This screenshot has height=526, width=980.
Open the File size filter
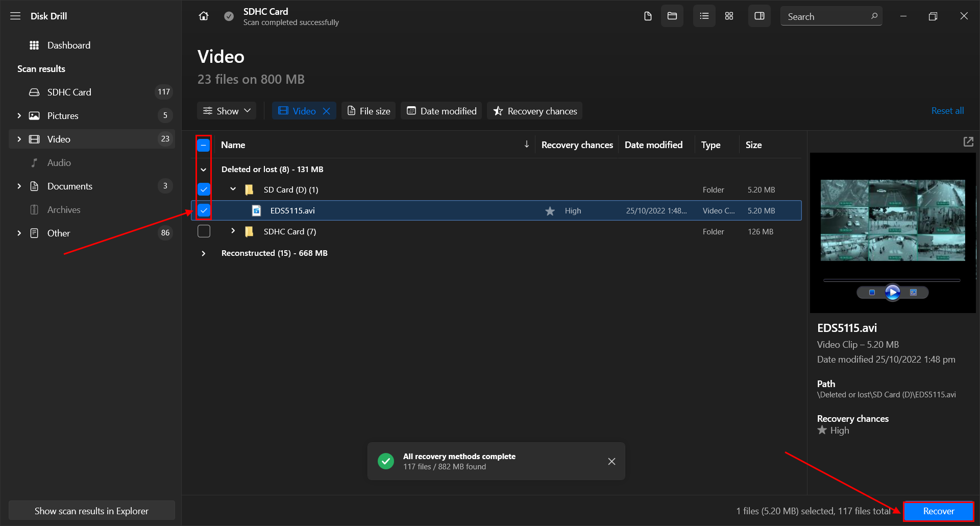click(369, 111)
